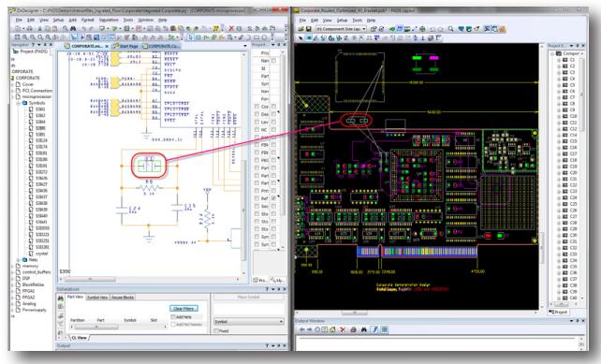Image resolution: width=601 pixels, height=364 pixels.
Task: Open the Setup menu in PADS Layout
Action: click(342, 20)
